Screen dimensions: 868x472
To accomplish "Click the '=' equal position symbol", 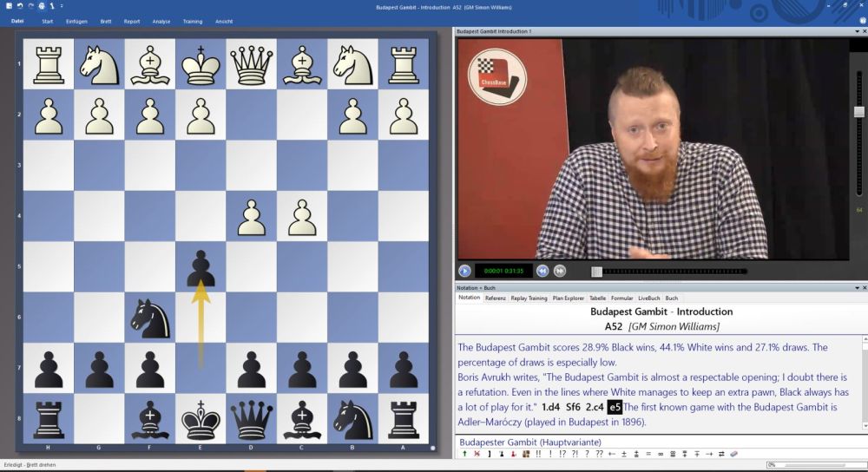I will (x=648, y=454).
